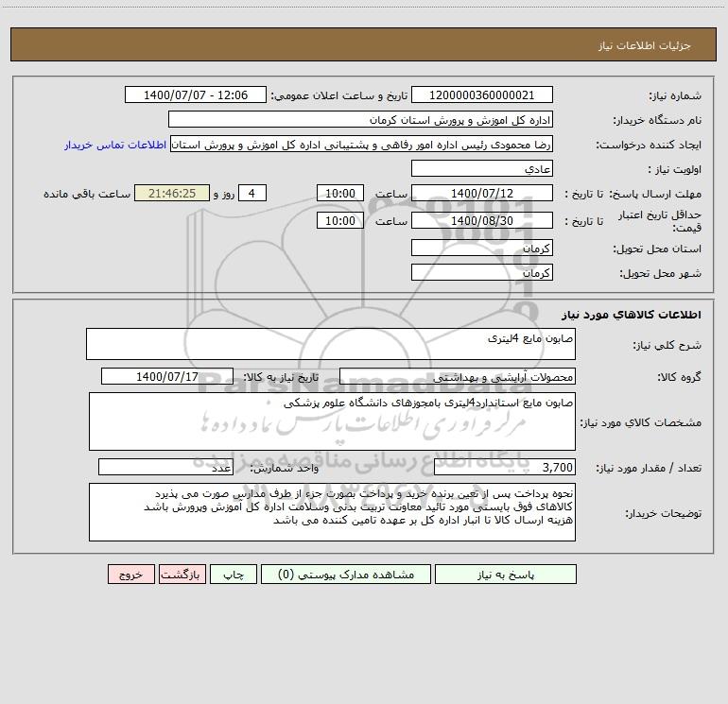This screenshot has width=728, height=704.
Task: Click the delivery city field کرمان
Action: click(x=482, y=272)
